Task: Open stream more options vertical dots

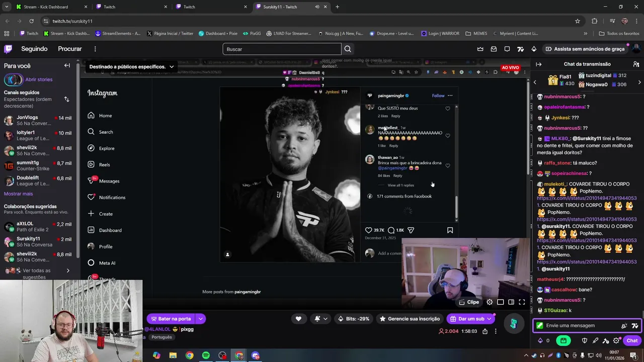Action: [496, 331]
